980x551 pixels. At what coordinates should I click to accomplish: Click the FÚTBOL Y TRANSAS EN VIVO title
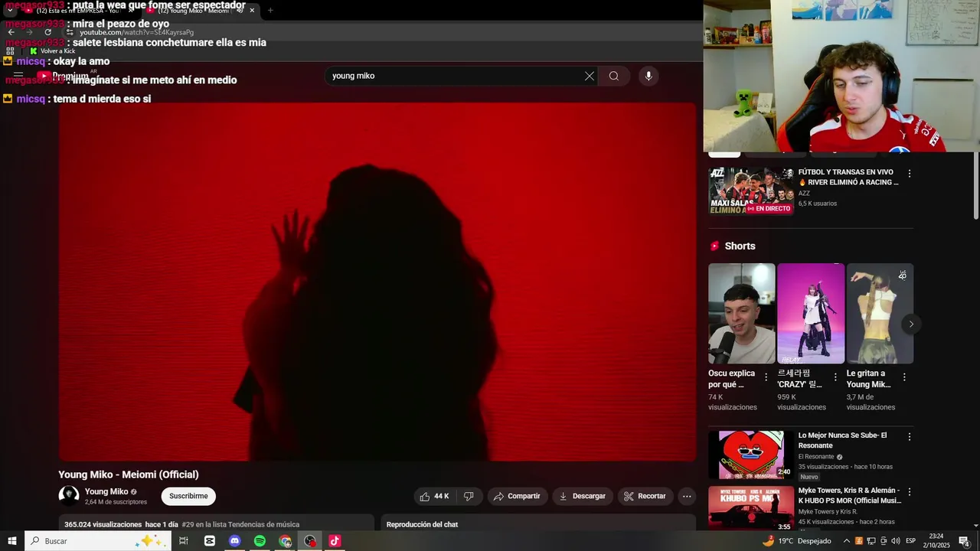(848, 178)
